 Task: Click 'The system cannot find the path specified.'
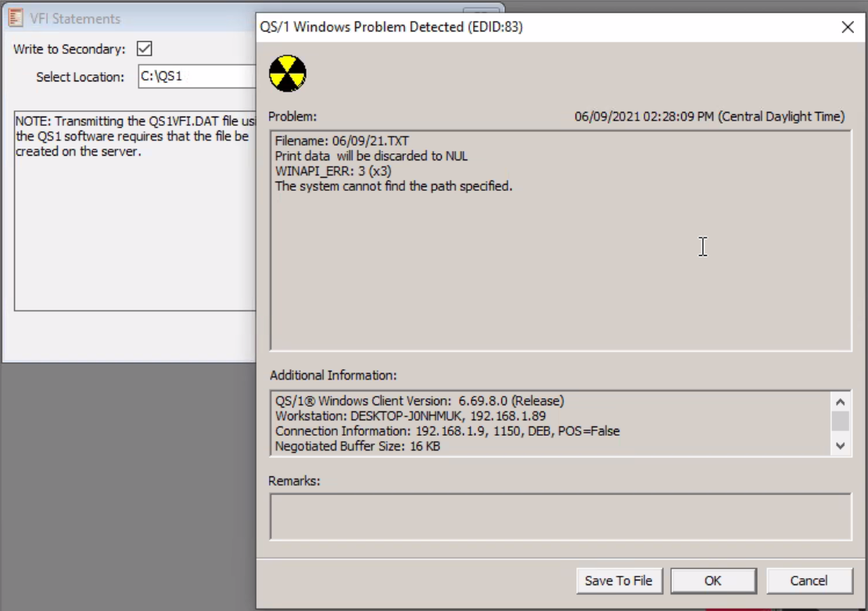click(x=393, y=186)
